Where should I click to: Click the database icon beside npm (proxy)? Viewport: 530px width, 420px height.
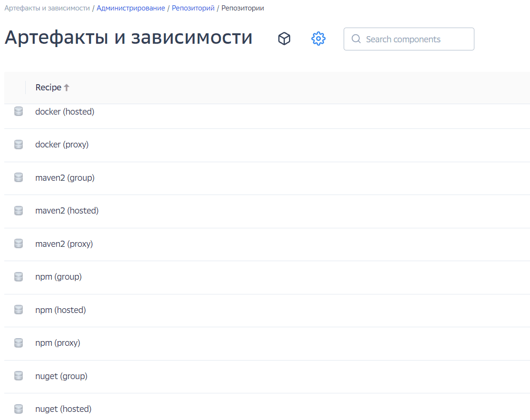18,342
